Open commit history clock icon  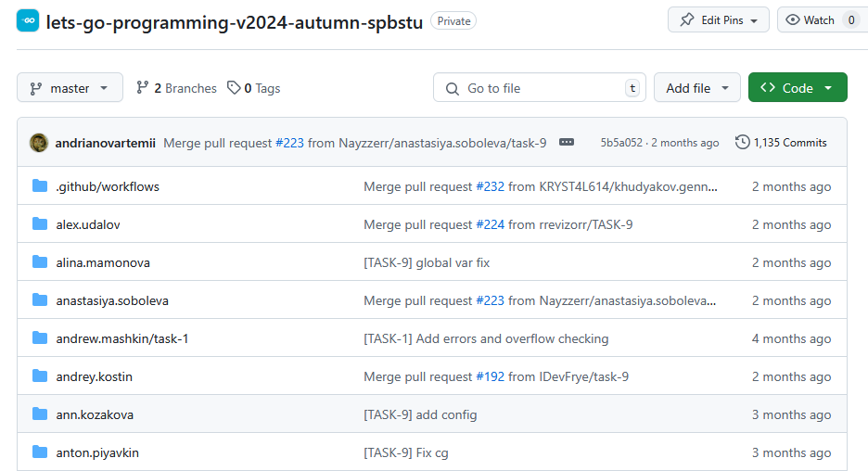pyautogui.click(x=742, y=143)
